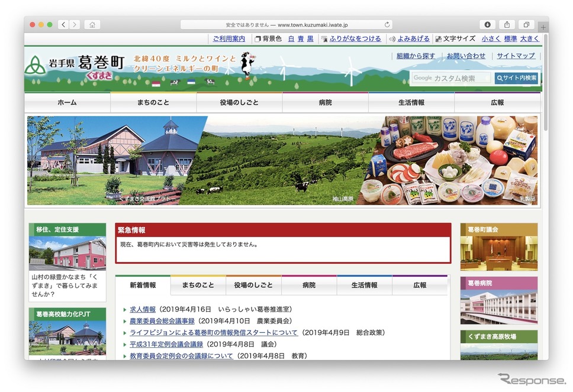Open the home page icon in the toolbar

(92, 25)
